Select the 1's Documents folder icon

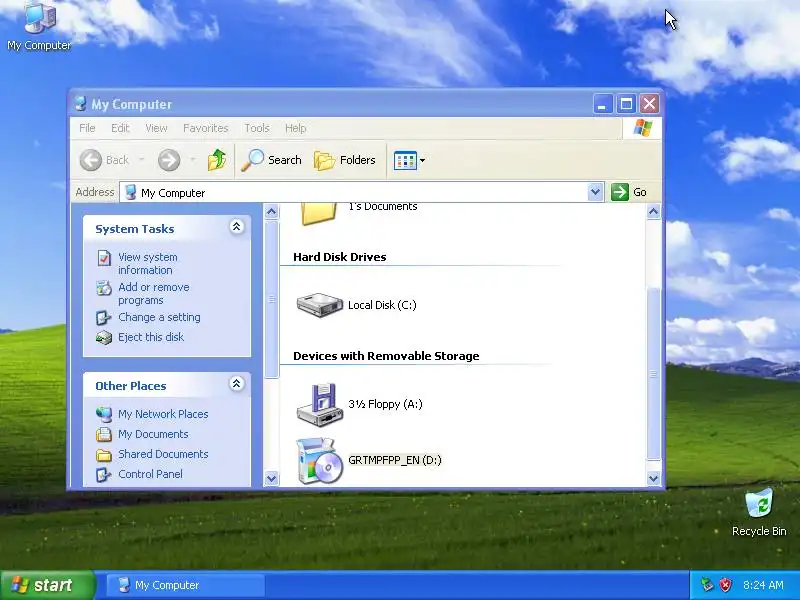[x=319, y=213]
